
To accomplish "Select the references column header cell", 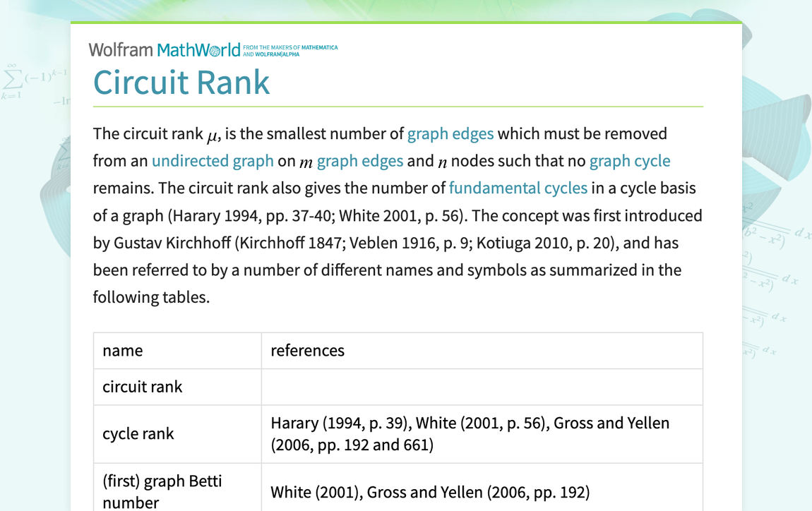I will click(x=307, y=350).
